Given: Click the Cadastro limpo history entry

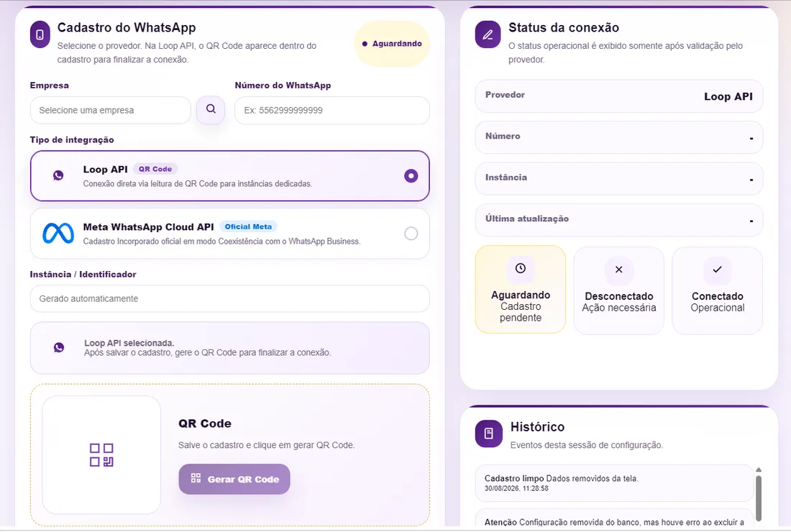Looking at the screenshot, I should point(614,483).
